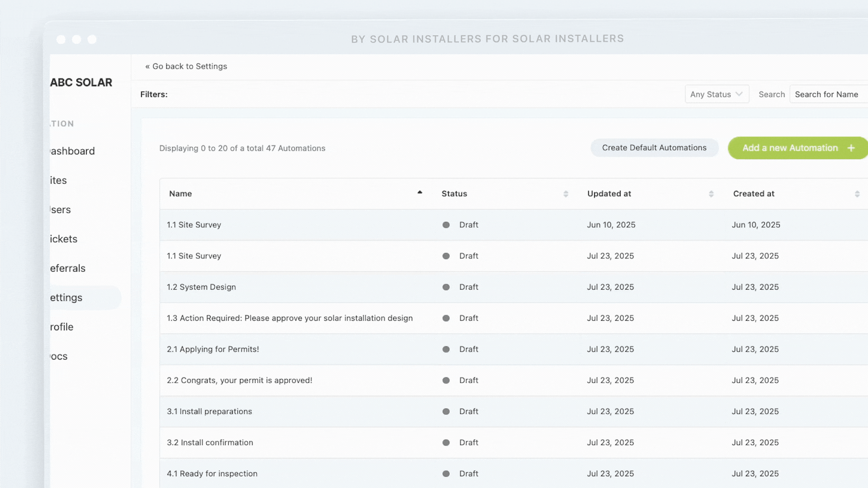Follow the Go back to Settings link
The width and height of the screenshot is (868, 488).
(186, 66)
